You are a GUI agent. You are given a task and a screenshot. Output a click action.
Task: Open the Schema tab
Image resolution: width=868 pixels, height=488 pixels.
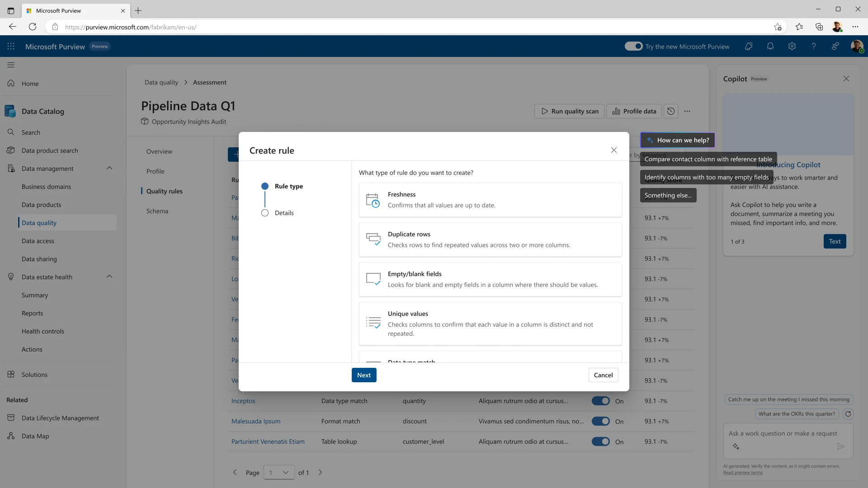(x=157, y=211)
